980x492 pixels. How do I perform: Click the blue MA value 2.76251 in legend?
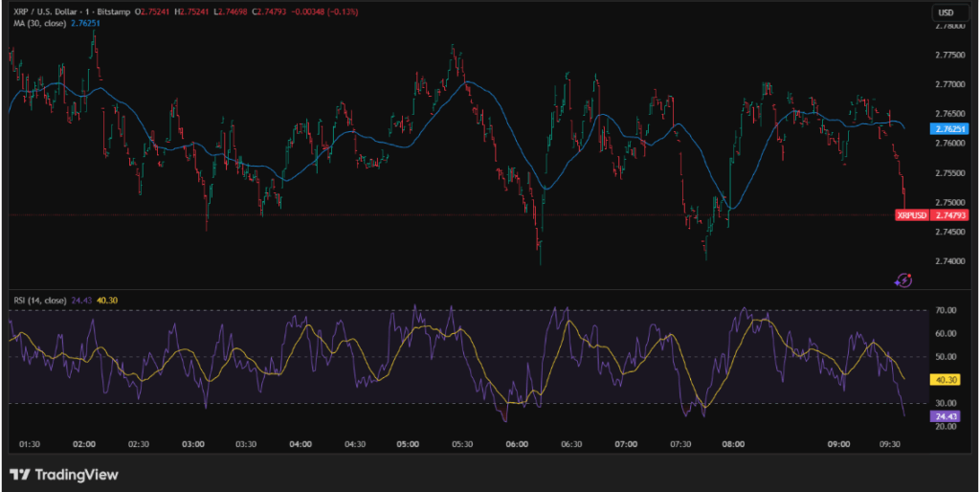[85, 23]
